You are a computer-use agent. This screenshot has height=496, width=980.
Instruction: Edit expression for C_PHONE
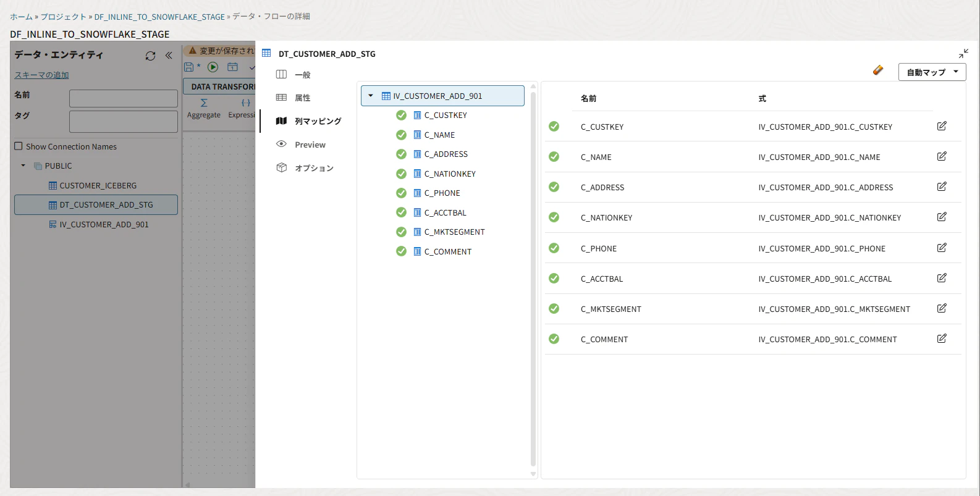click(942, 248)
